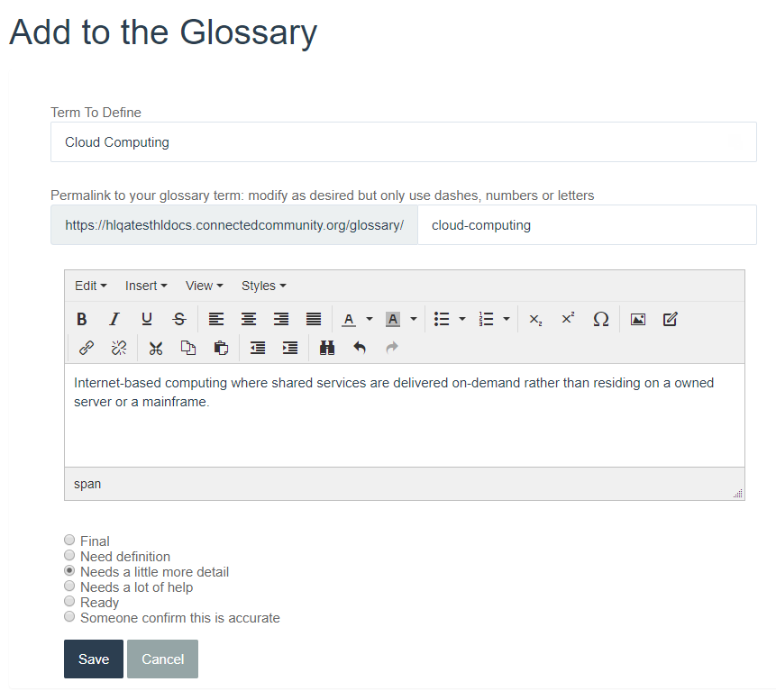Apply background highlight color swatch
Image resolution: width=776 pixels, height=700 pixels.
[392, 319]
